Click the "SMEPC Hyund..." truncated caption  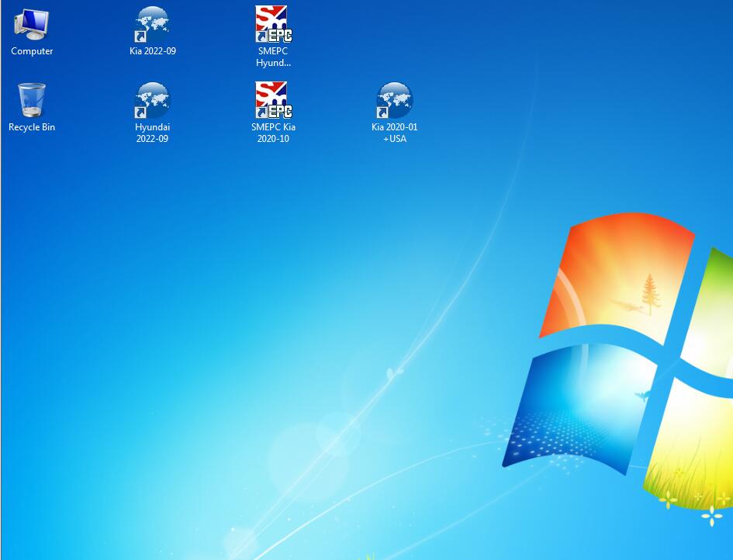coord(273,57)
